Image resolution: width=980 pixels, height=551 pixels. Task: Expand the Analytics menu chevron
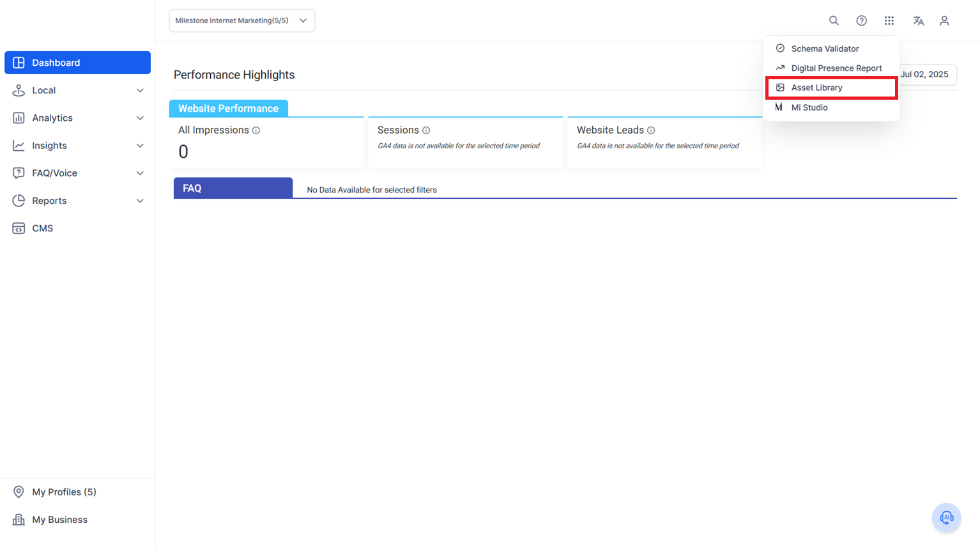[140, 118]
